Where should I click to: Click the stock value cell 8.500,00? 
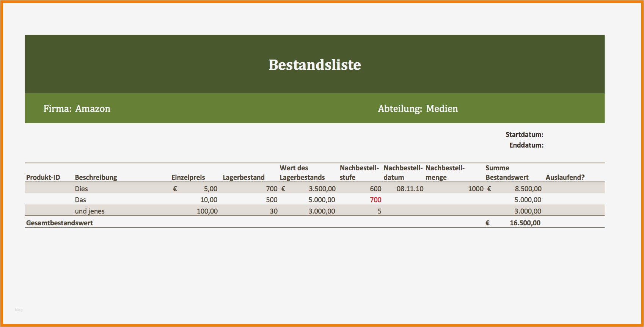pos(528,189)
